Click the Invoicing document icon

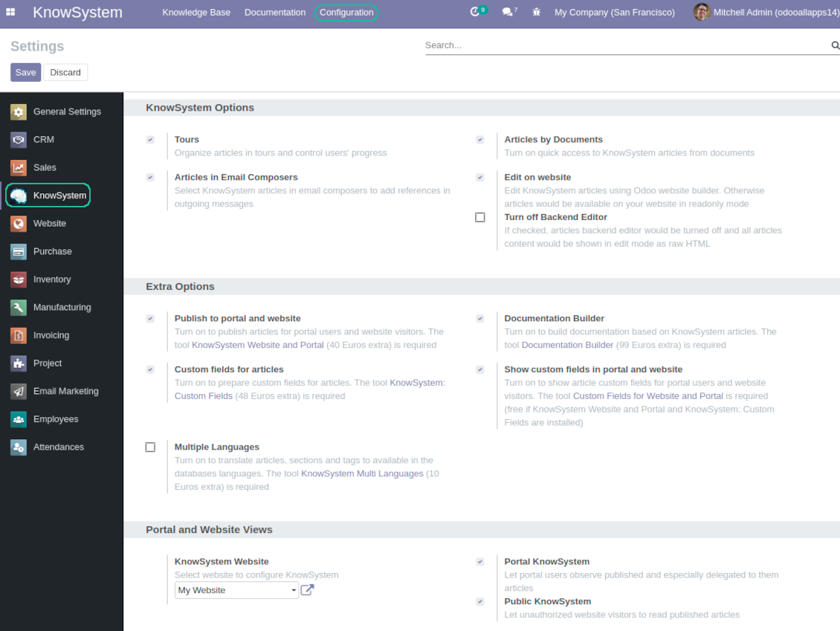point(19,335)
